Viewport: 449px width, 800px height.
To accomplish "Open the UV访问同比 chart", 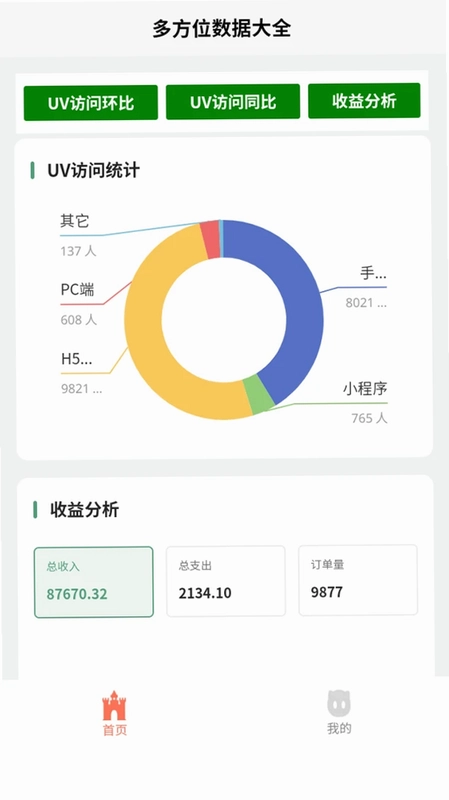I will [x=233, y=102].
